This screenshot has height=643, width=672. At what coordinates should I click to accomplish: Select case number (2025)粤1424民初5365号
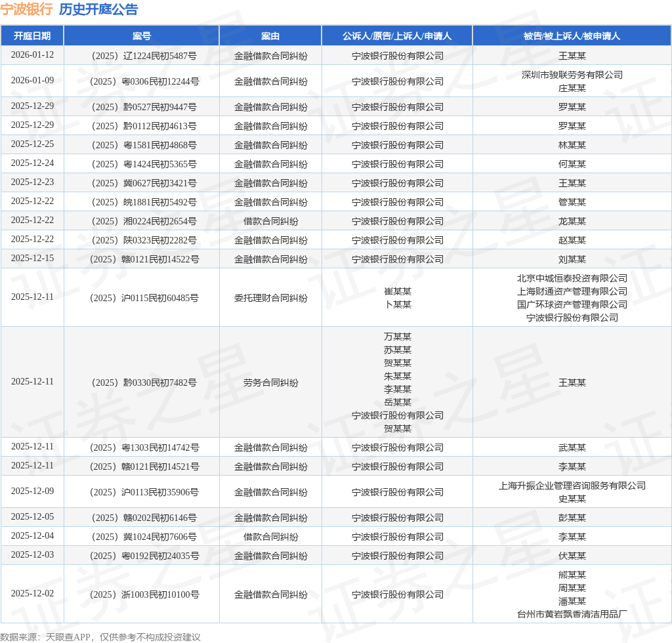point(144,164)
